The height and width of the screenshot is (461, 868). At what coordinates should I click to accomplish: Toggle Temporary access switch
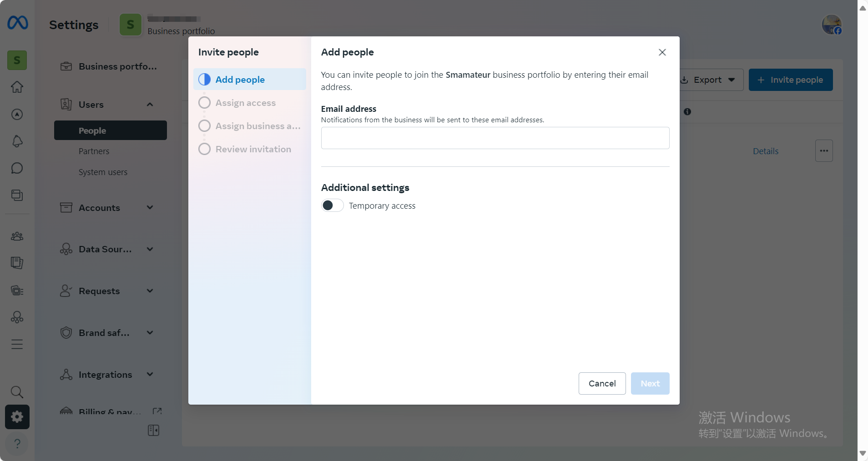coord(332,205)
